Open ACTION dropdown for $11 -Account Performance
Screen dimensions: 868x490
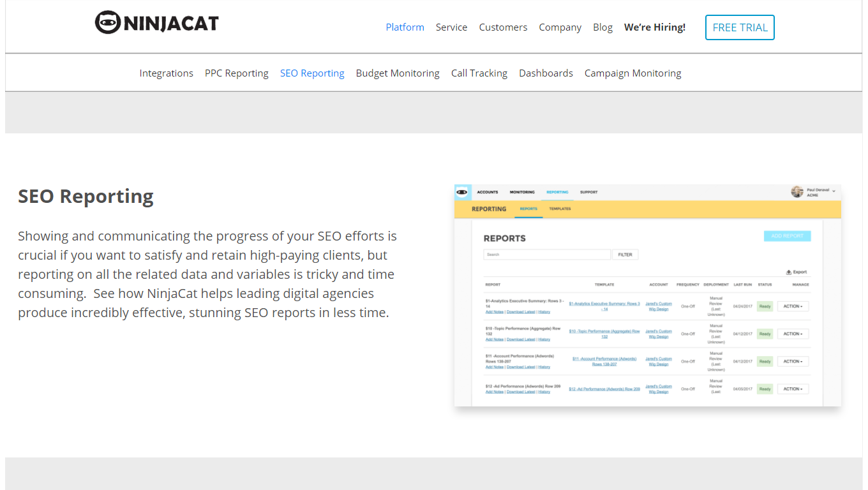click(793, 361)
